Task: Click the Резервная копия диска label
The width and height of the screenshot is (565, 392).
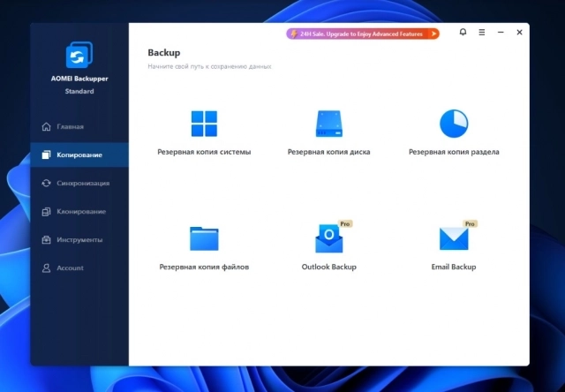Action: (328, 152)
